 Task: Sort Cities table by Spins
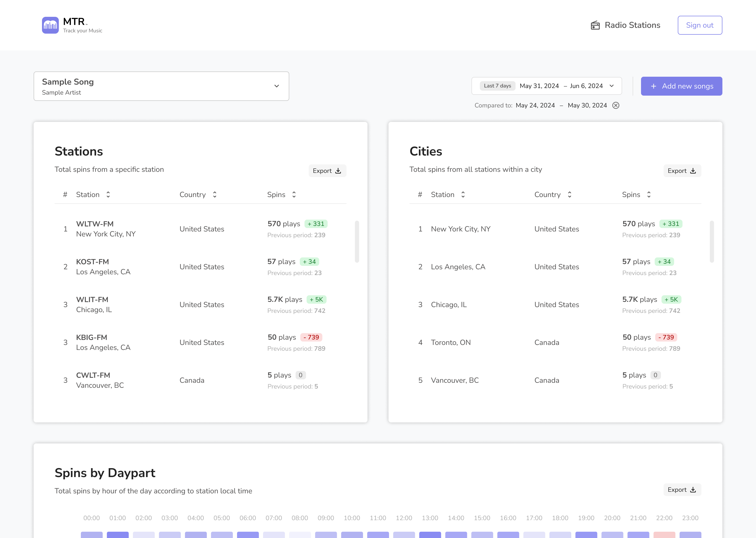coord(649,195)
